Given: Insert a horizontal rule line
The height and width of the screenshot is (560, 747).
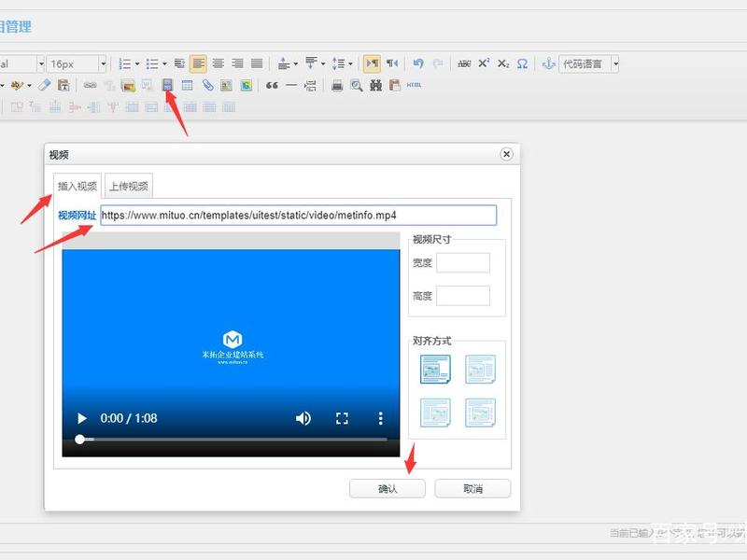Looking at the screenshot, I should coord(291,85).
